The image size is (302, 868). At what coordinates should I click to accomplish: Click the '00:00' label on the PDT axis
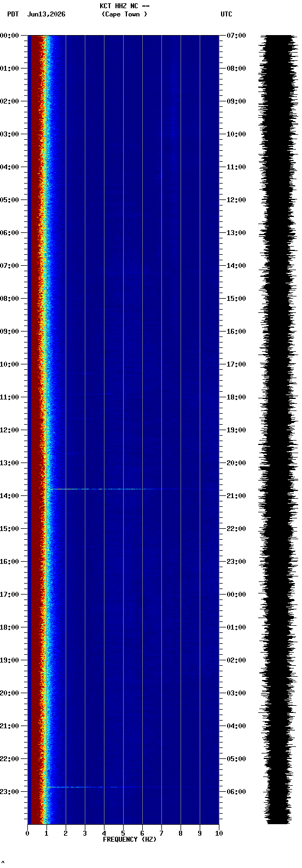click(9, 36)
